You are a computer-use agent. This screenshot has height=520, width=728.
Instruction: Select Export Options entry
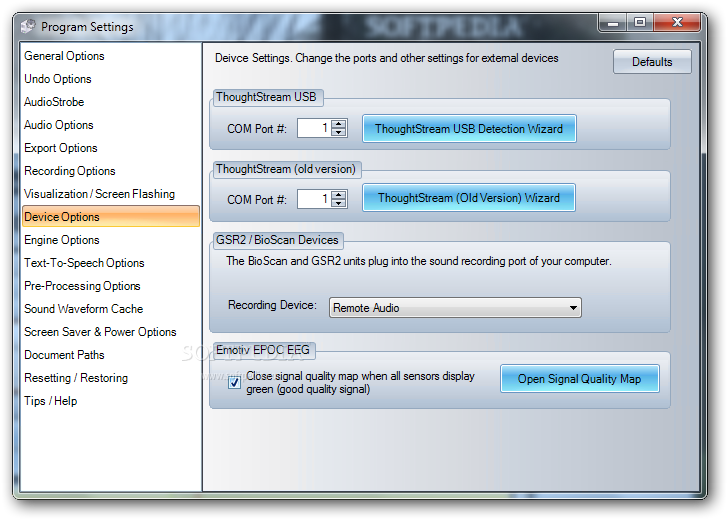tap(61, 148)
